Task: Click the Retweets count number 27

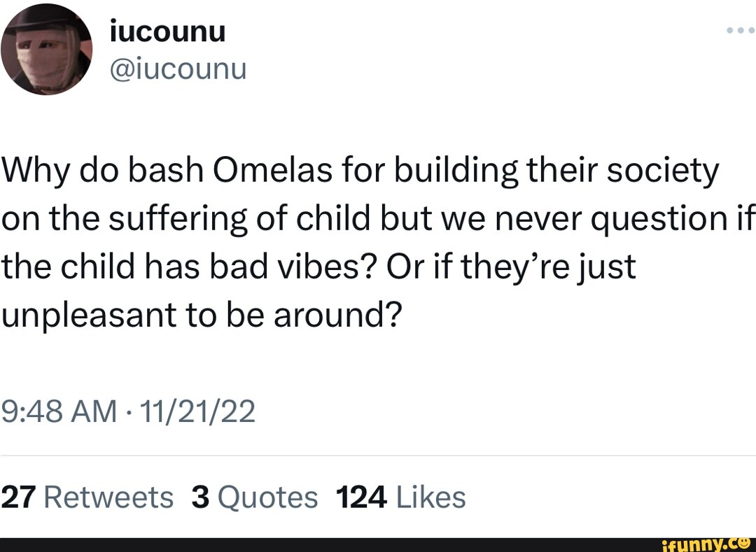Action: 16,497
